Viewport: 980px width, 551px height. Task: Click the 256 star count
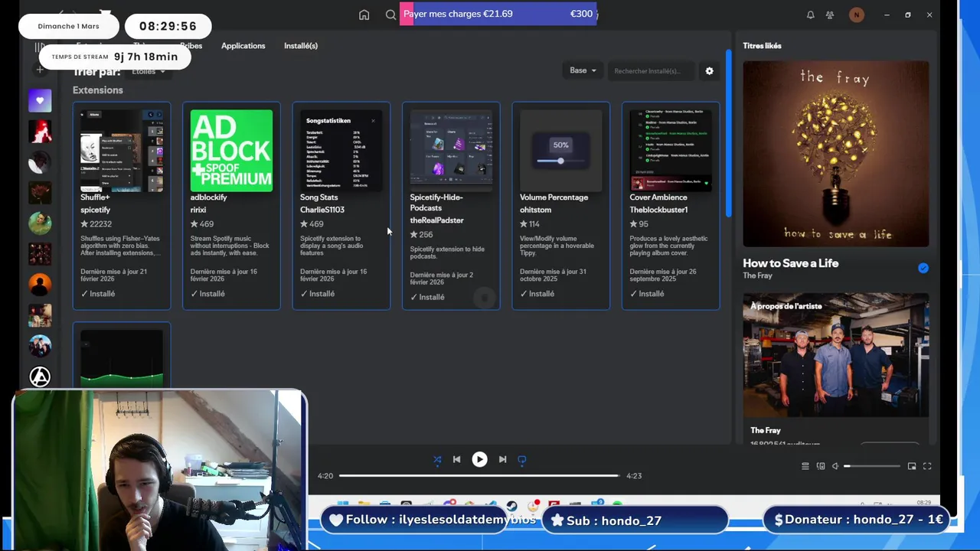coord(421,235)
